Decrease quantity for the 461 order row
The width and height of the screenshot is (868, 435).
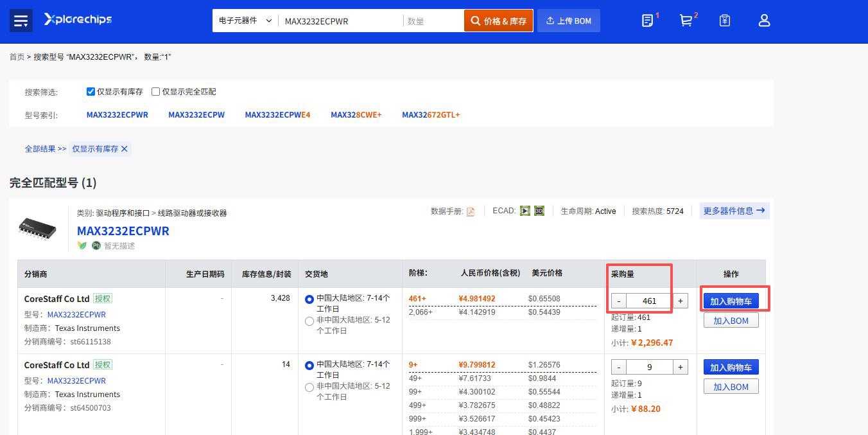pos(618,301)
